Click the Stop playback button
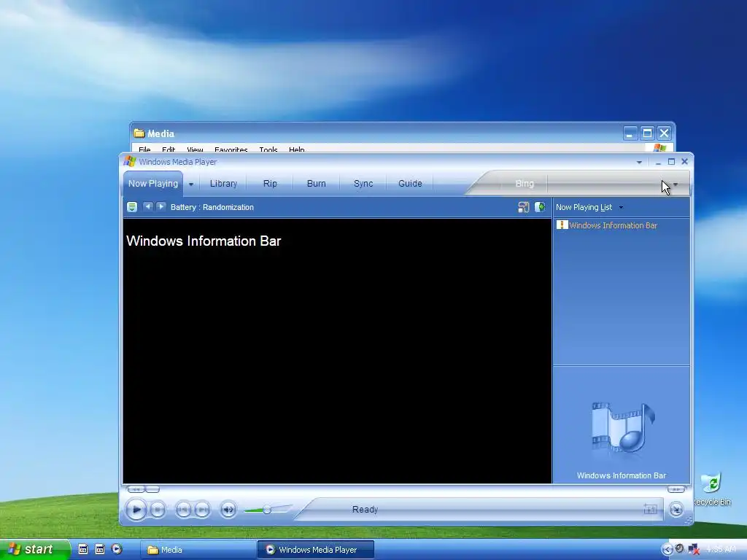Screen dimensions: 747x560 pyautogui.click(x=158, y=510)
